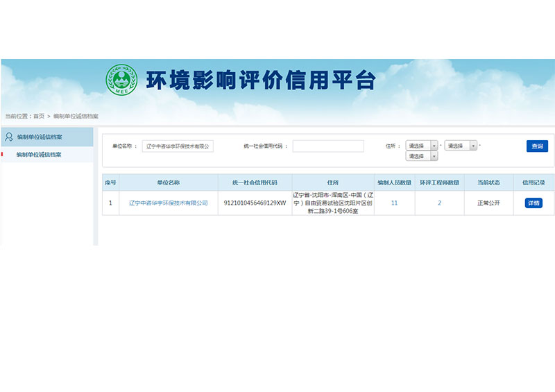Click the MEE logo emblem in header
The image size is (555, 392).
(x=121, y=80)
